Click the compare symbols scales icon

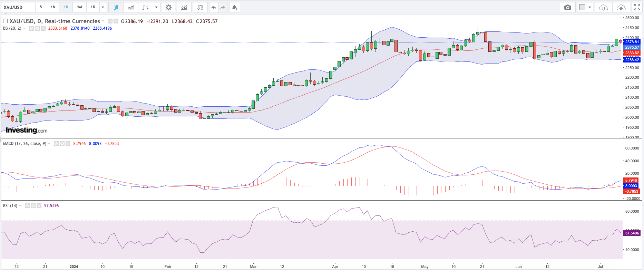[x=200, y=7]
